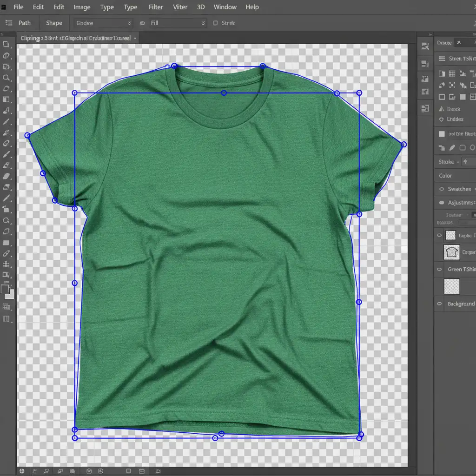Click the Shape mode button

[x=54, y=23]
